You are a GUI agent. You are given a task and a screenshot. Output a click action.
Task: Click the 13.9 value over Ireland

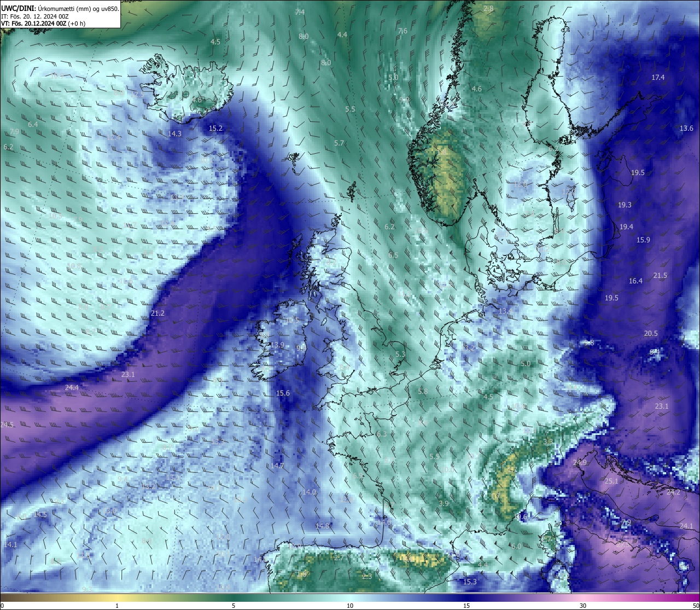tap(277, 345)
